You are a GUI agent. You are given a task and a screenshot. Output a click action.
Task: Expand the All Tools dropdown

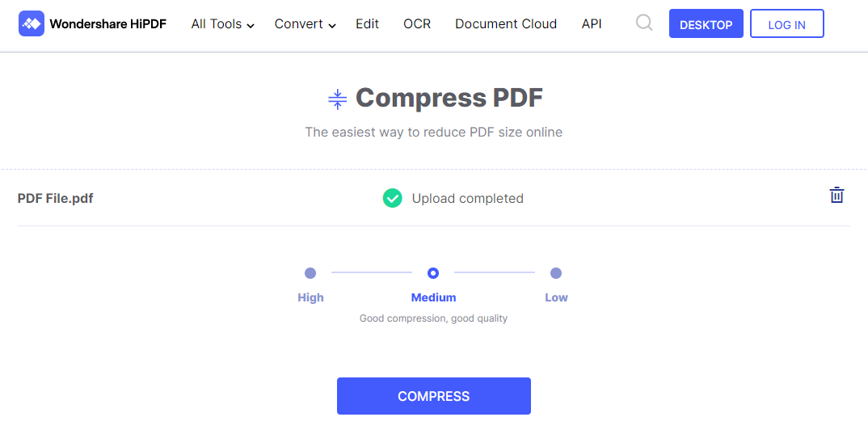[222, 24]
